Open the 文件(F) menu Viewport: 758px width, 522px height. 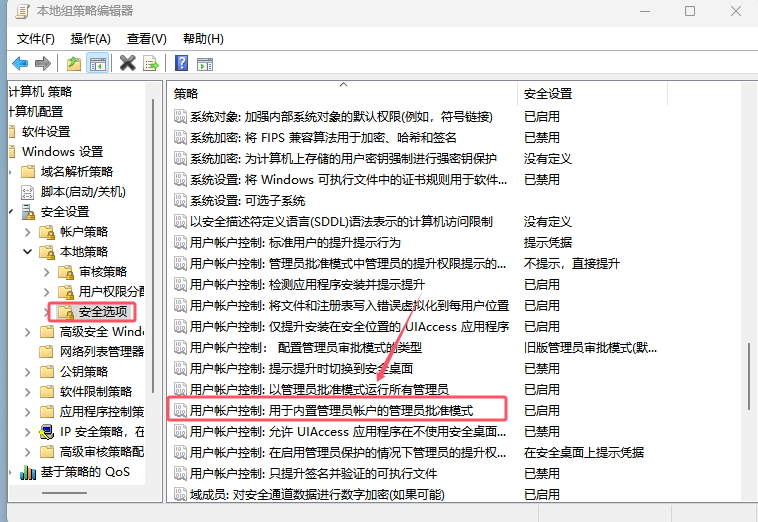36,38
